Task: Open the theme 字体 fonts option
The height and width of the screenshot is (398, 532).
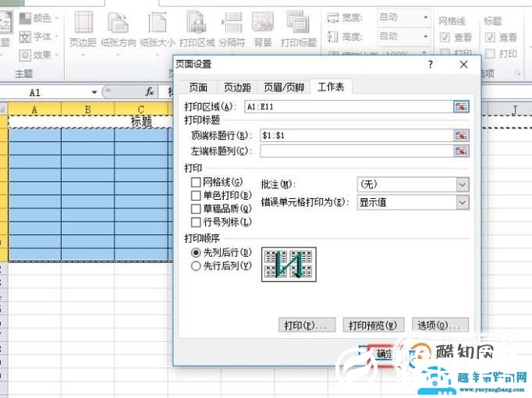Action: click(38, 37)
